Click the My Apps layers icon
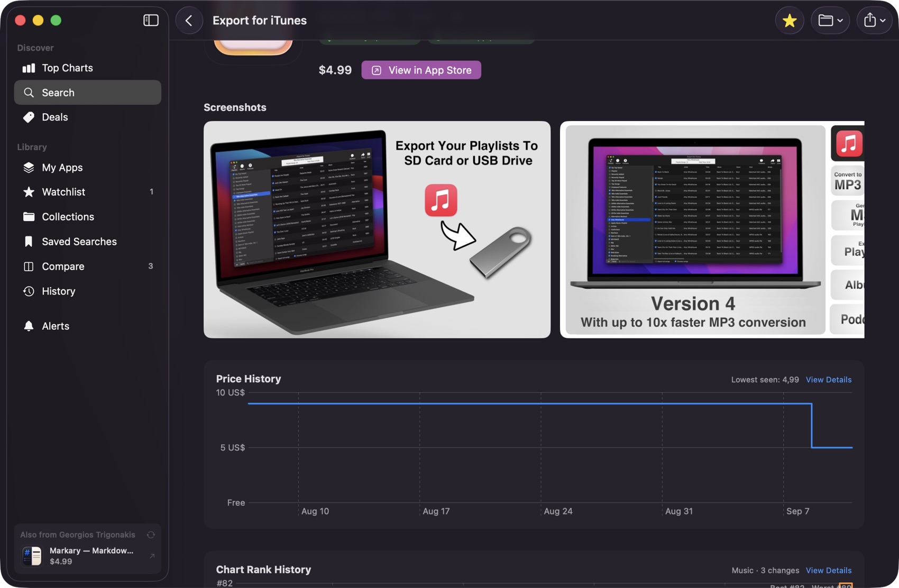 29,167
